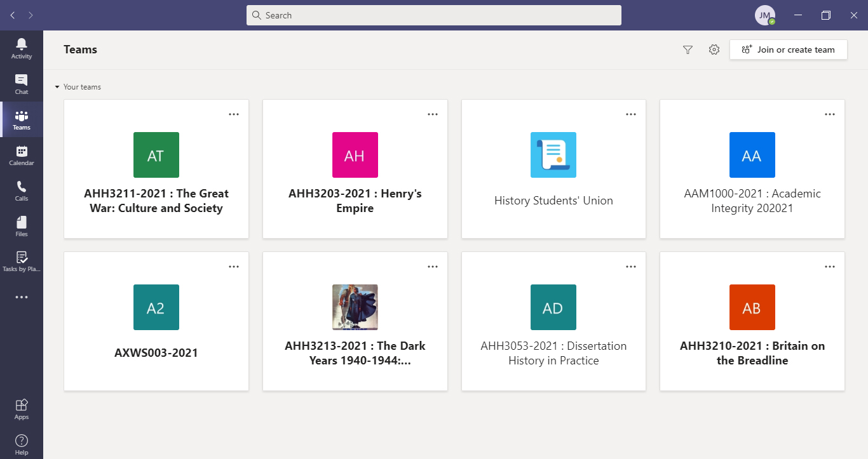Click the History Students' Union scroll icon
Viewport: 868px width, 459px height.
(553, 155)
